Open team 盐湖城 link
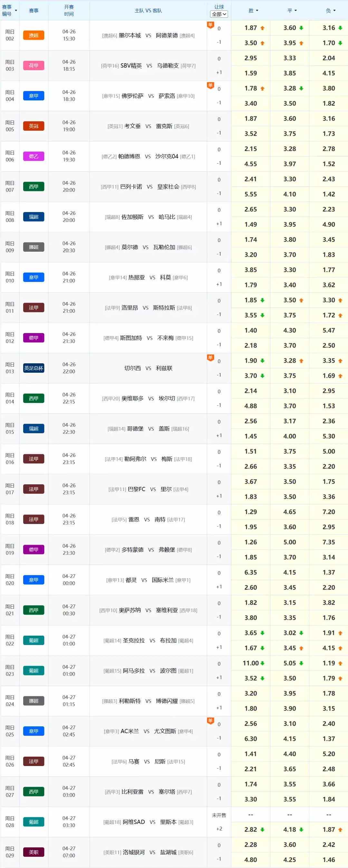 click(168, 852)
